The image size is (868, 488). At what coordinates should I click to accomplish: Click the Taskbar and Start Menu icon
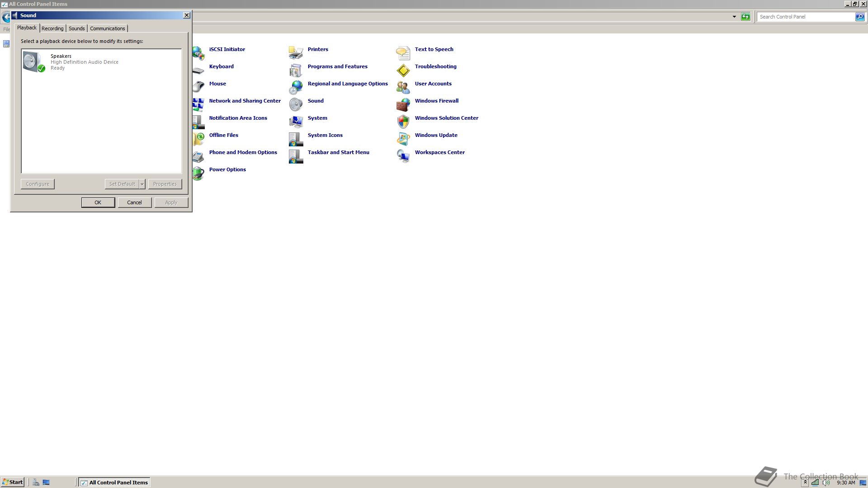click(296, 156)
